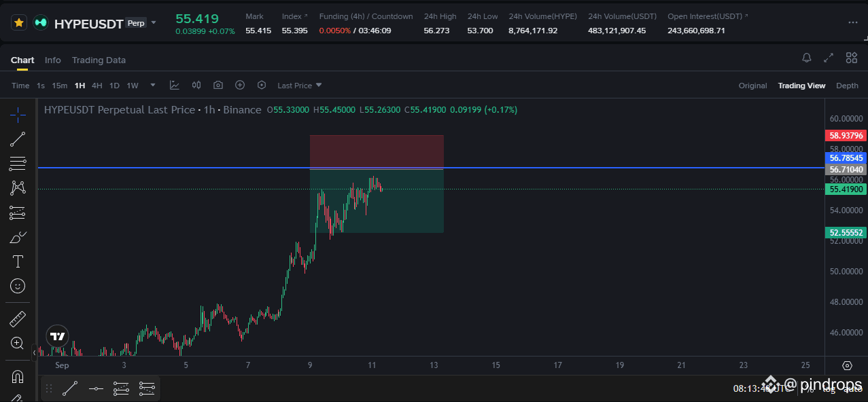868x402 pixels.
Task: Select the zoom-in magnifier tool
Action: point(18,344)
